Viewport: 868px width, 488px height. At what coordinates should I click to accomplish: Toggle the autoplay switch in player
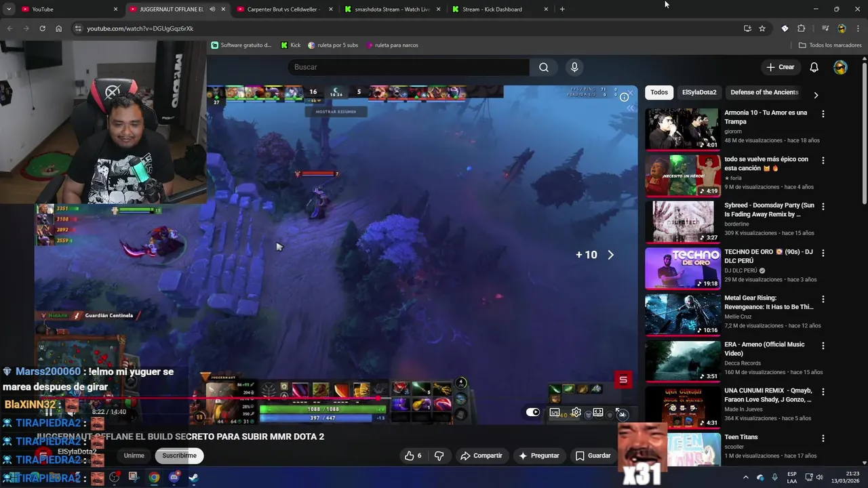533,412
